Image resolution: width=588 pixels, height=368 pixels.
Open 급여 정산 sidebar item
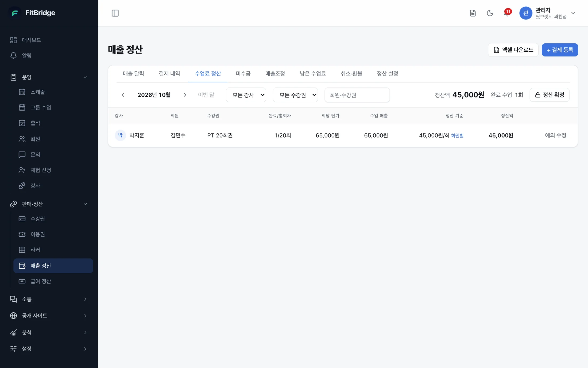pos(53,281)
